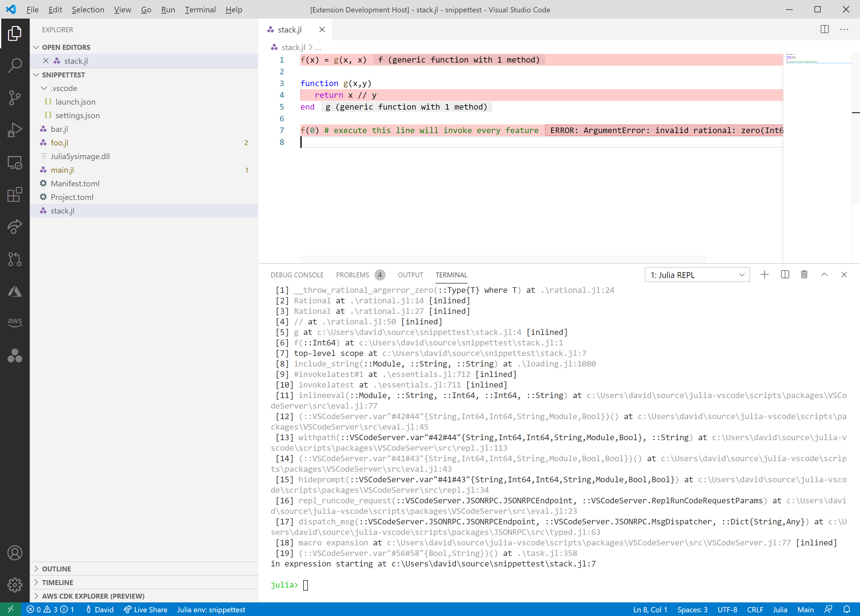The width and height of the screenshot is (860, 616).
Task: Open the terminal selector showing Julia REPL
Action: [697, 275]
